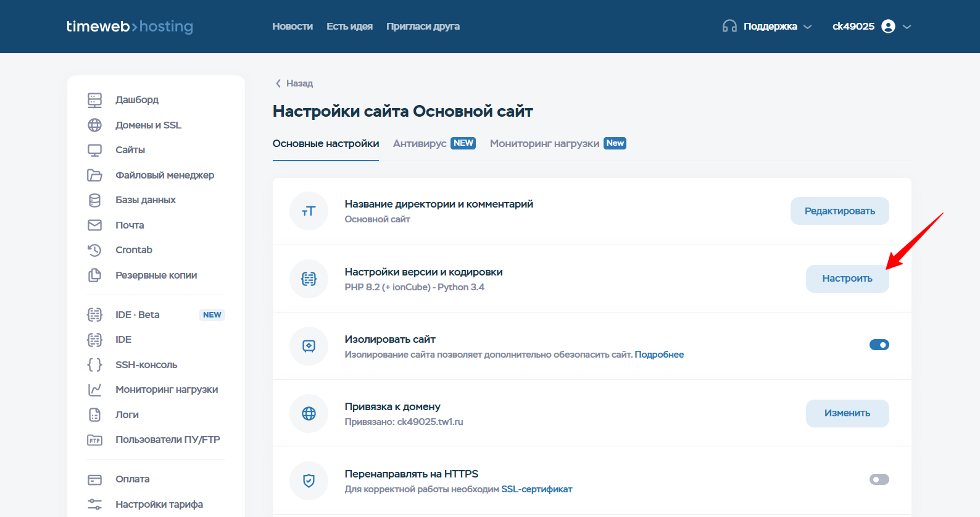
Task: Click the shield icon for HTTPS redirect
Action: [x=309, y=481]
